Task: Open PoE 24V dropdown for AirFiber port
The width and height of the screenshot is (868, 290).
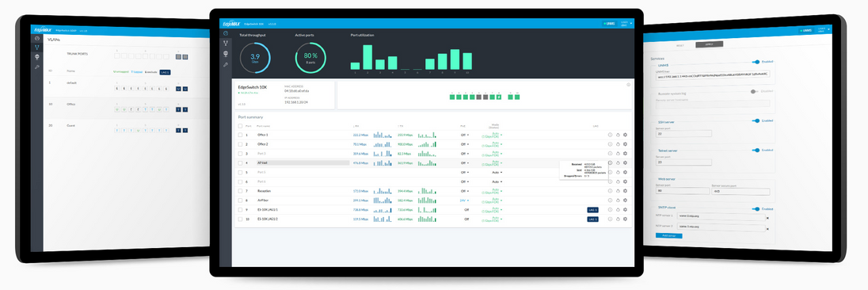Action: (x=465, y=200)
